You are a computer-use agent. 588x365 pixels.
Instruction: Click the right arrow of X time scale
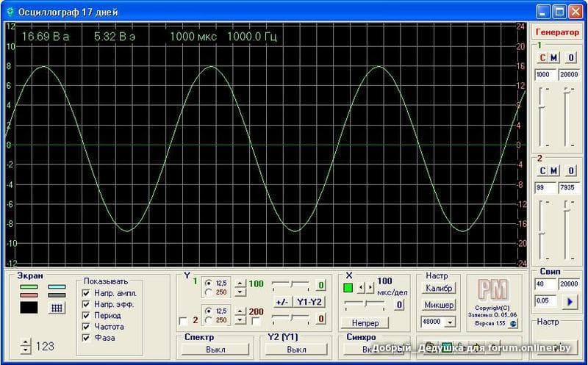coord(371,287)
